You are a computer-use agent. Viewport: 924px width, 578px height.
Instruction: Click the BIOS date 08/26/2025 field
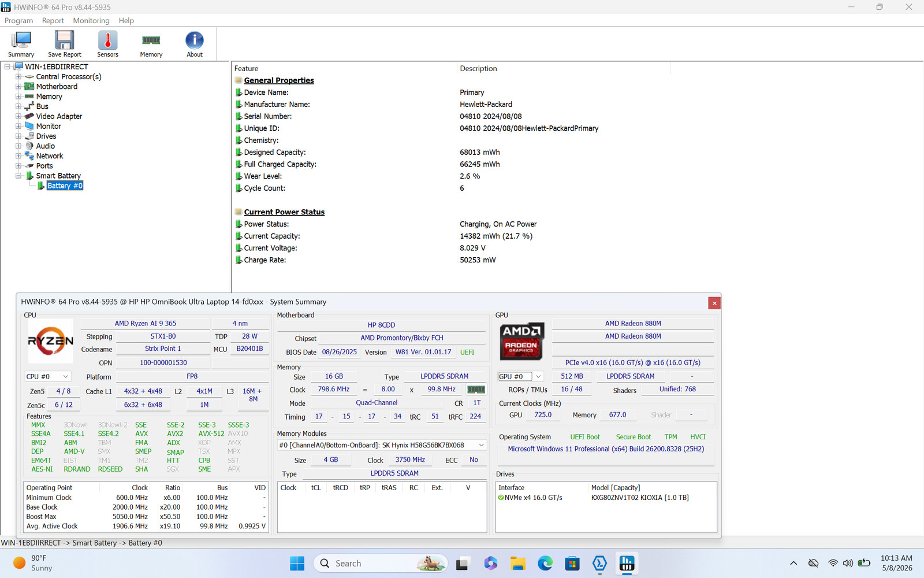coord(340,352)
